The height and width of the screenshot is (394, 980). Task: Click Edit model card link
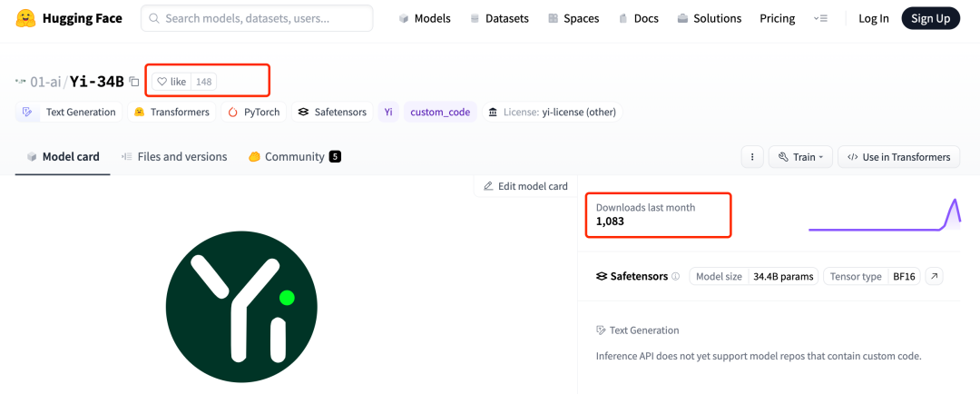point(525,186)
